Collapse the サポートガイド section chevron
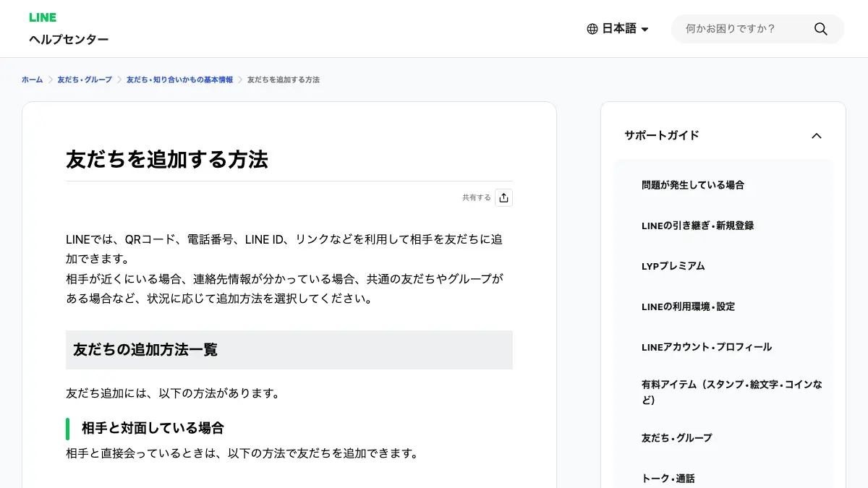Image resolution: width=868 pixels, height=488 pixels. (x=817, y=135)
